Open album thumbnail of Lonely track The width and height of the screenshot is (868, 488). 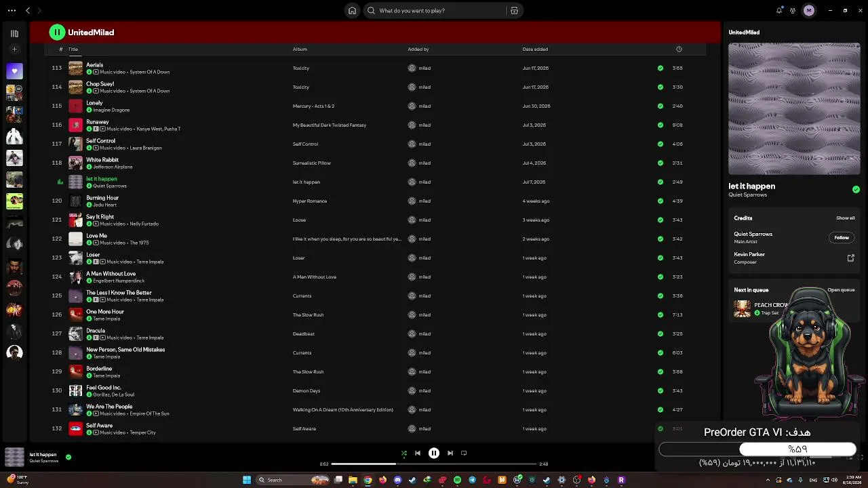75,106
